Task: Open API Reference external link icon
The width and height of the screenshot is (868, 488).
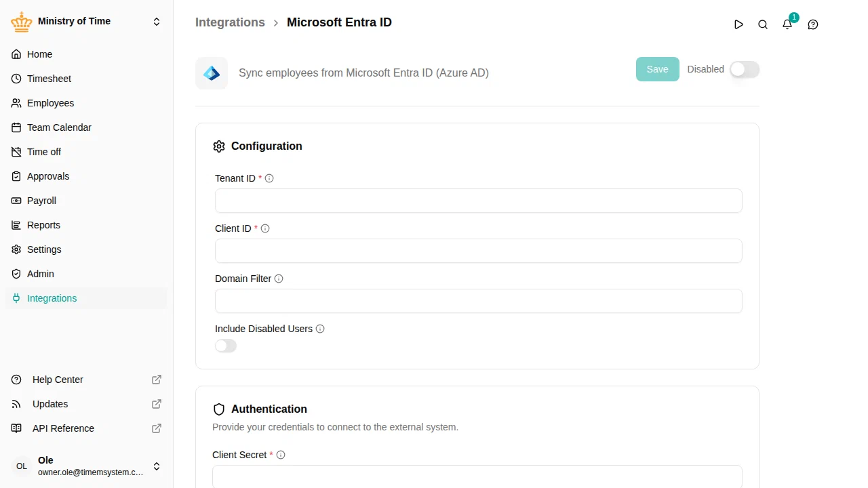Action: coord(157,428)
